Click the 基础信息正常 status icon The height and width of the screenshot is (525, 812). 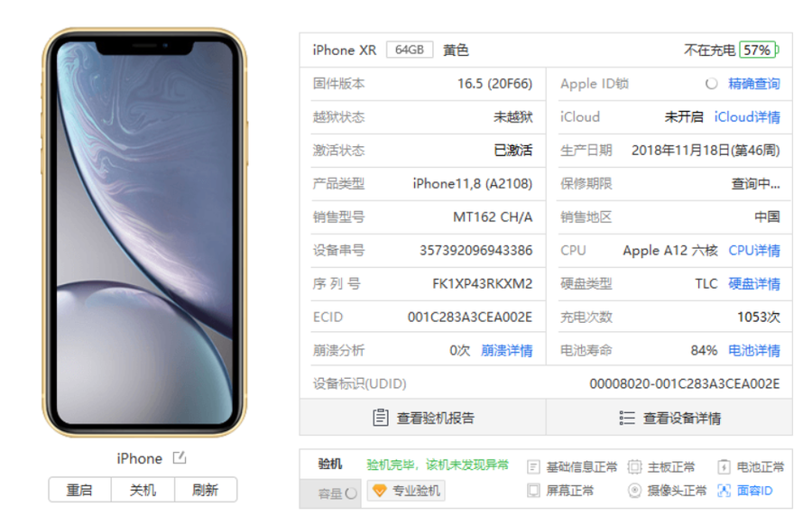533,467
